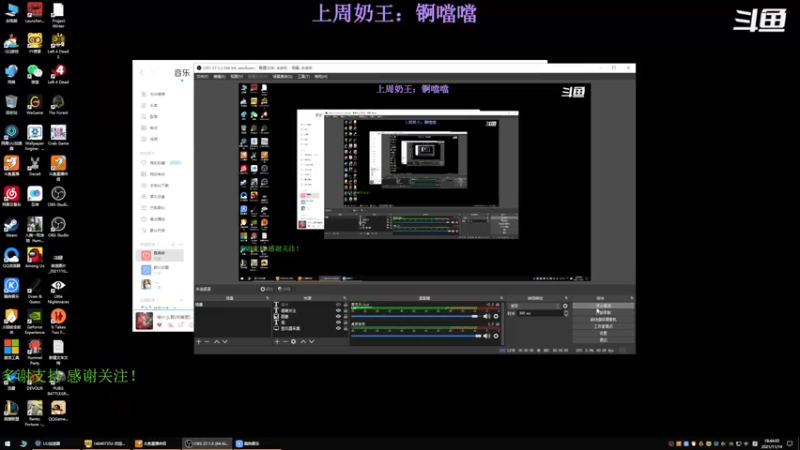Remove selected source with the minus icon

tap(285, 341)
